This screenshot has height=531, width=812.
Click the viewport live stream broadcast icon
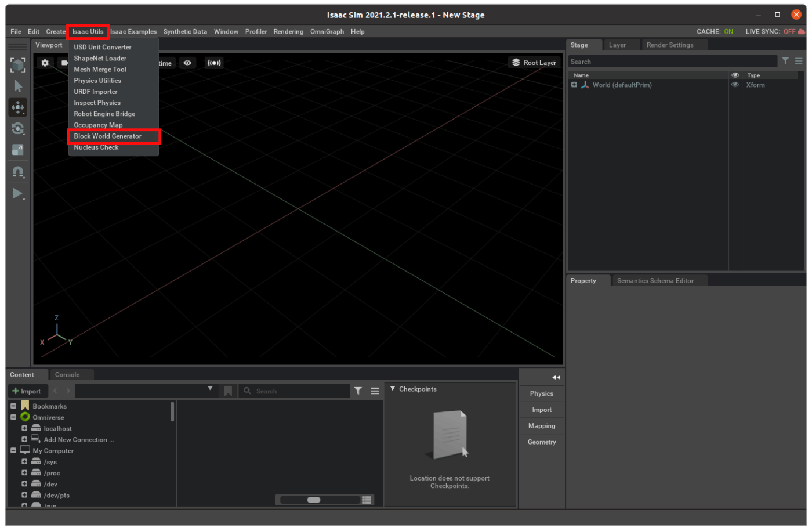coord(214,63)
